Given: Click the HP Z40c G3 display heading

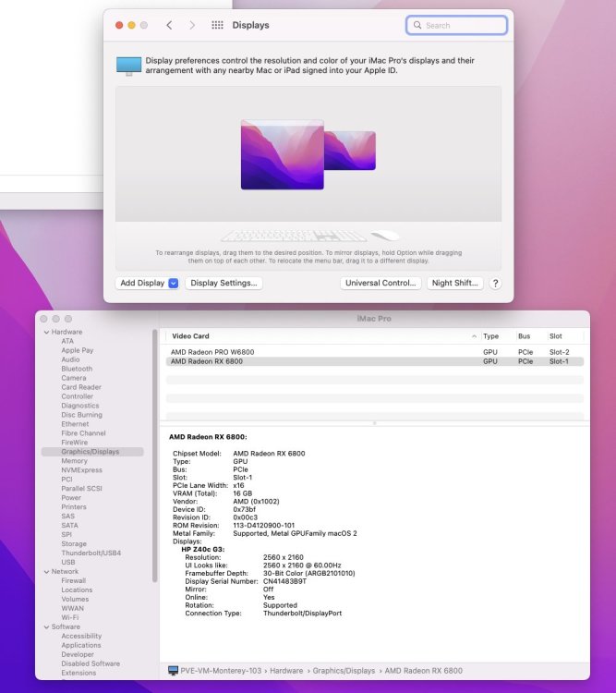Looking at the screenshot, I should (203, 550).
